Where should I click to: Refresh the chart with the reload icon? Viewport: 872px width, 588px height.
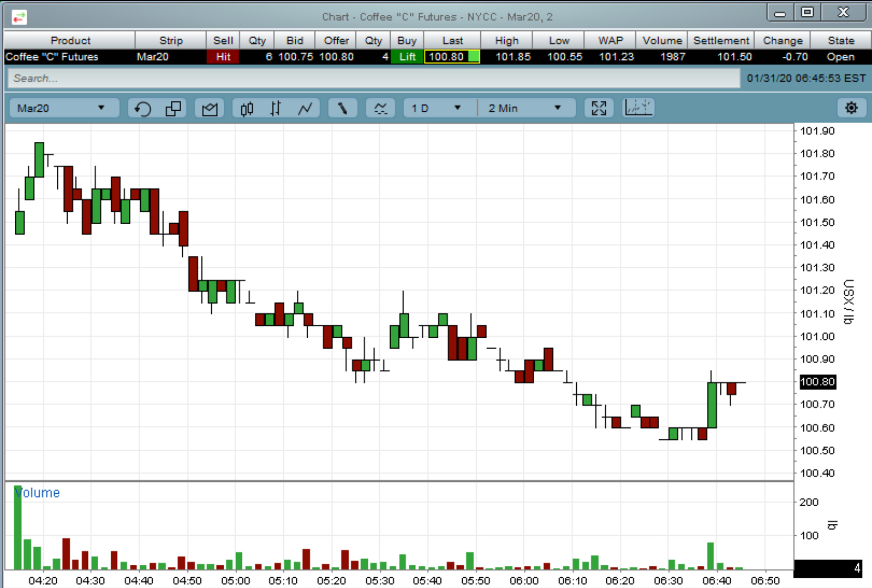pos(143,108)
